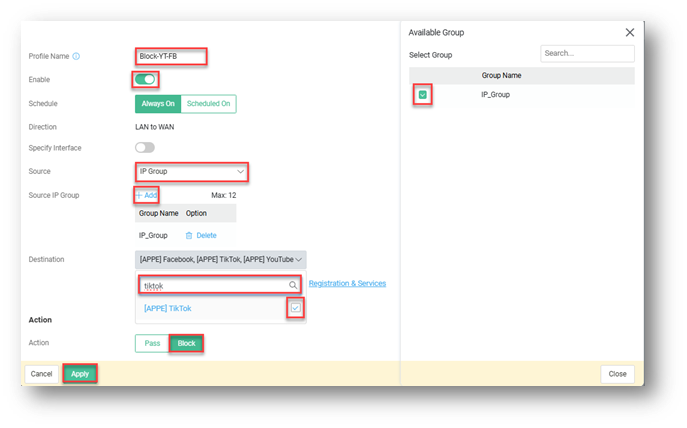Image resolution: width=687 pixels, height=428 pixels.
Task: Expand the Destination apps dropdown
Action: (220, 259)
